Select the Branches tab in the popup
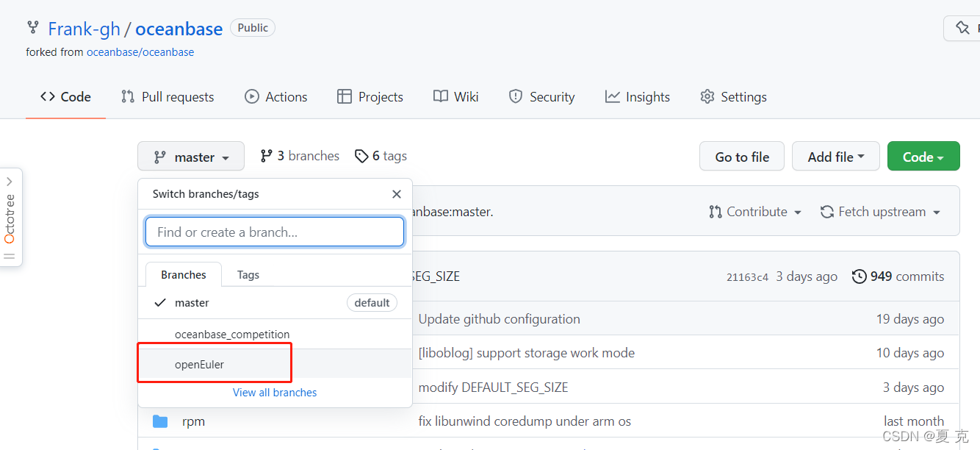This screenshot has width=980, height=450. [x=184, y=274]
